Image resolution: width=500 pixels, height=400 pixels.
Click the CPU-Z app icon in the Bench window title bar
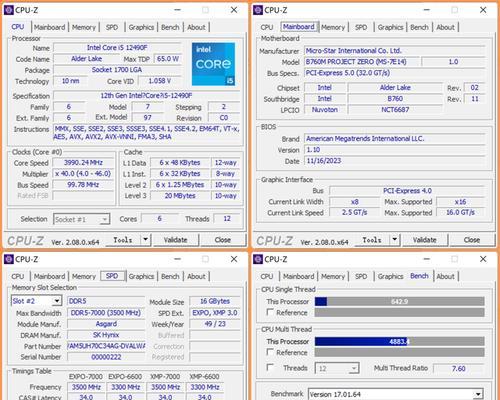pyautogui.click(x=258, y=259)
